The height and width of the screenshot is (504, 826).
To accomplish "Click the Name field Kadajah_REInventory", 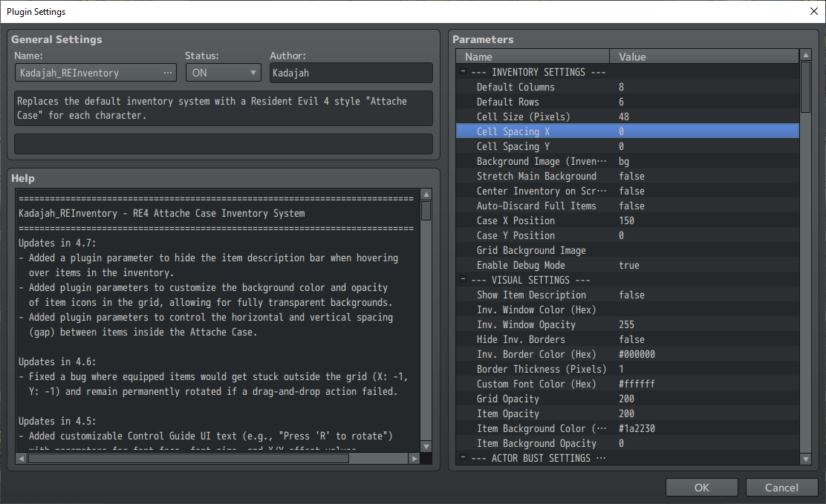I will pos(95,73).
